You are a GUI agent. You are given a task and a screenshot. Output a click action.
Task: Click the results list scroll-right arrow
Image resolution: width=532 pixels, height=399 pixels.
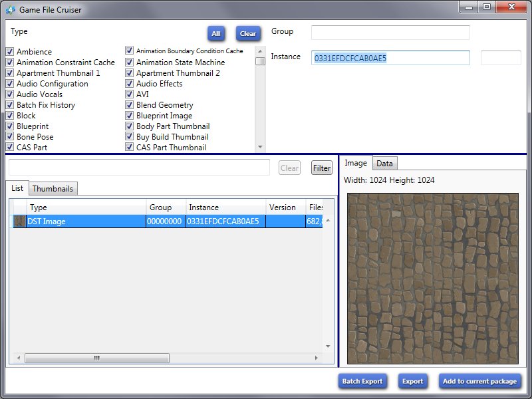(x=317, y=358)
